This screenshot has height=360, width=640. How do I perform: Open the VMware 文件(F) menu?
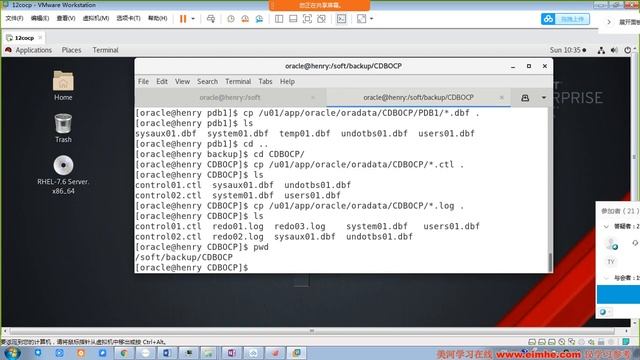click(x=14, y=18)
